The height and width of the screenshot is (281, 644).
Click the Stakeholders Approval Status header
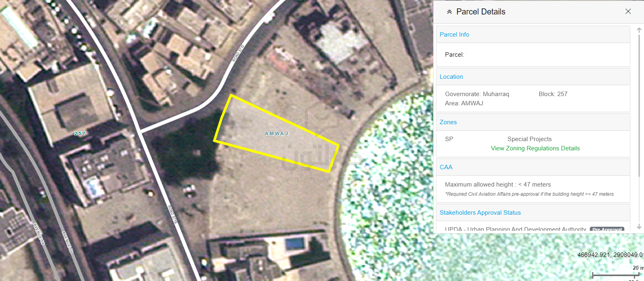[x=533, y=213]
